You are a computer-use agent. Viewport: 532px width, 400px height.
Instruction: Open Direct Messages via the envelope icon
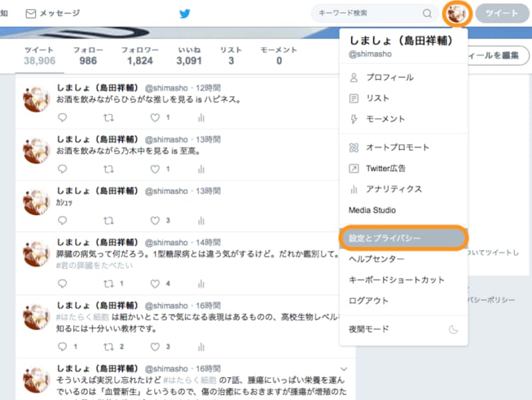pos(30,12)
